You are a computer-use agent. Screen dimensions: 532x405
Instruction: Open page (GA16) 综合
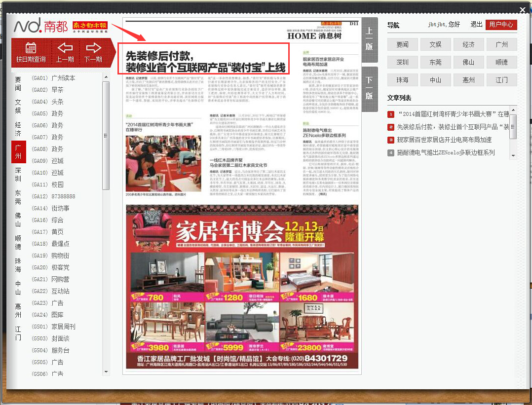tap(47, 220)
